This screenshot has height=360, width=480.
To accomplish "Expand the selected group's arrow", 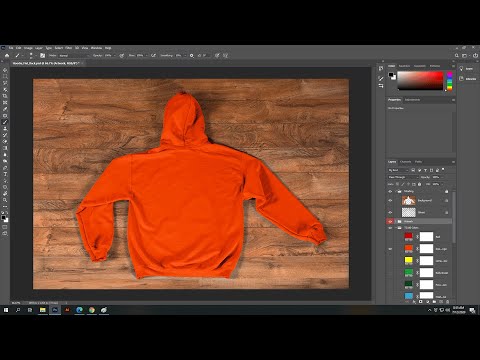I will 395,221.
